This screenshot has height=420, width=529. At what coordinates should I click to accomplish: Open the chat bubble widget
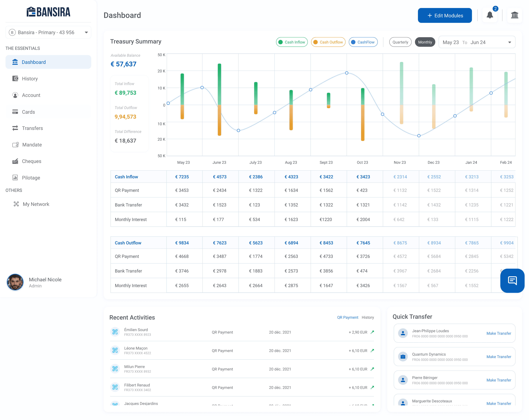pos(512,281)
